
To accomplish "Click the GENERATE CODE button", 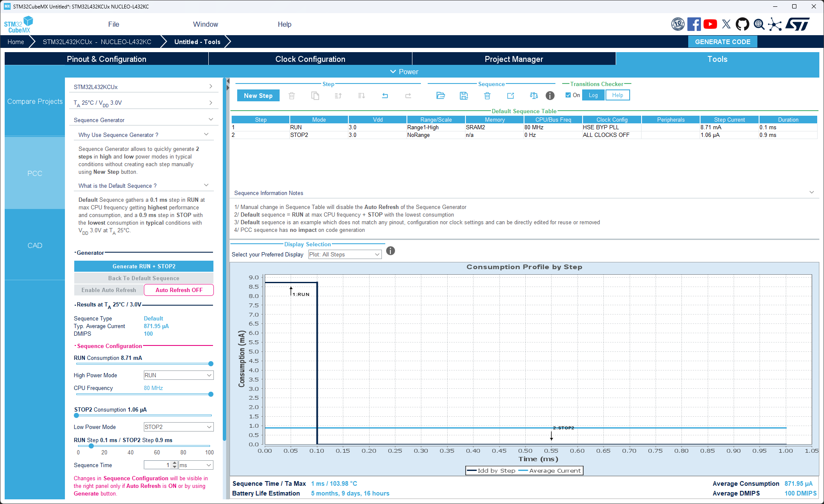I will coord(723,42).
